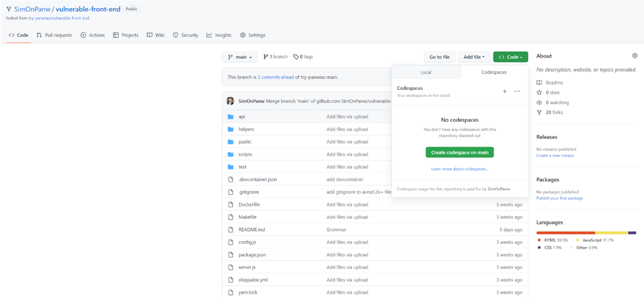The width and height of the screenshot is (644, 297).
Task: Open Learn more about codespaces link
Action: pyautogui.click(x=460, y=169)
